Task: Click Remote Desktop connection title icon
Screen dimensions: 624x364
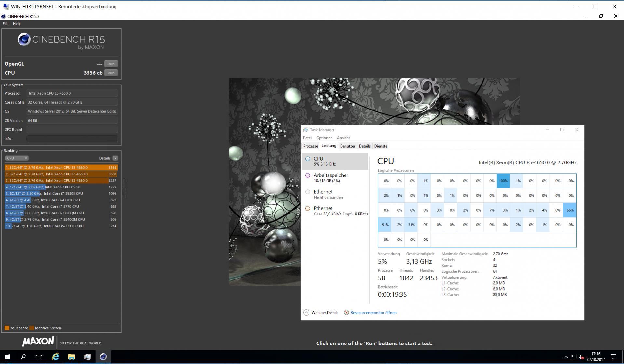Action: [x=6, y=6]
